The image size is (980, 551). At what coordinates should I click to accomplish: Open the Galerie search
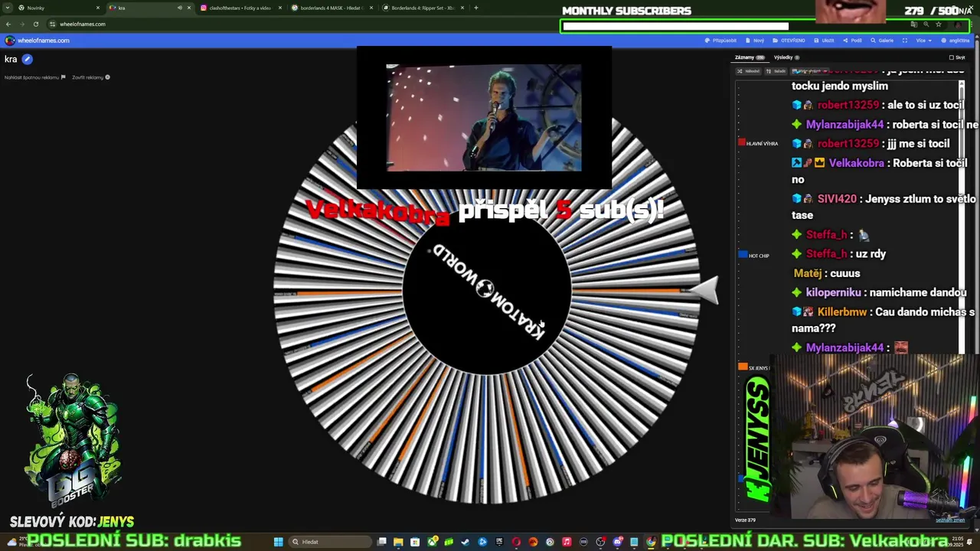click(x=882, y=41)
